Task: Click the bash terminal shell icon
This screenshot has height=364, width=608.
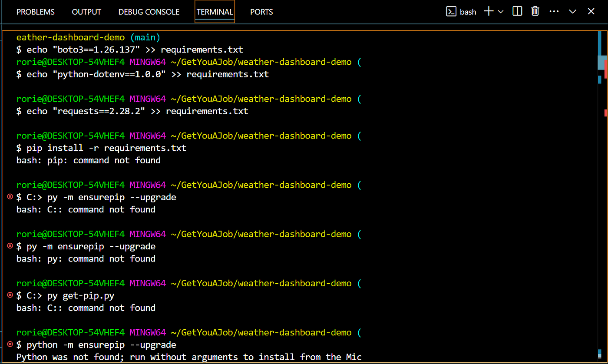Action: tap(451, 12)
